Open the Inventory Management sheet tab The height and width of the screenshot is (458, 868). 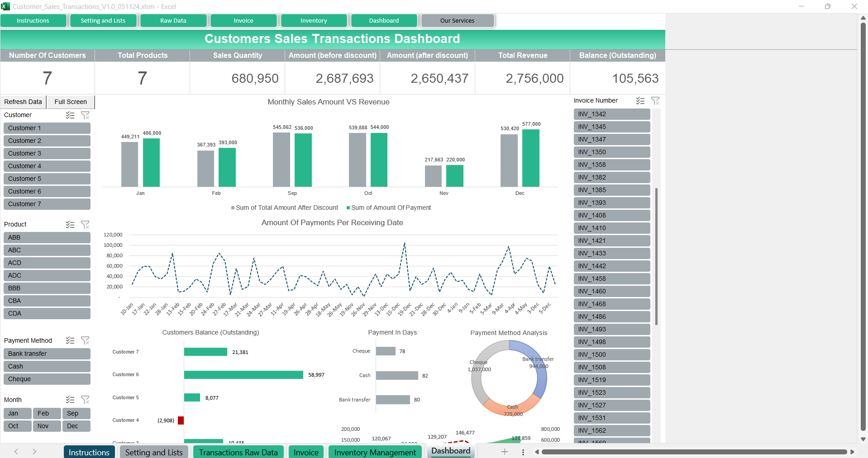point(375,452)
